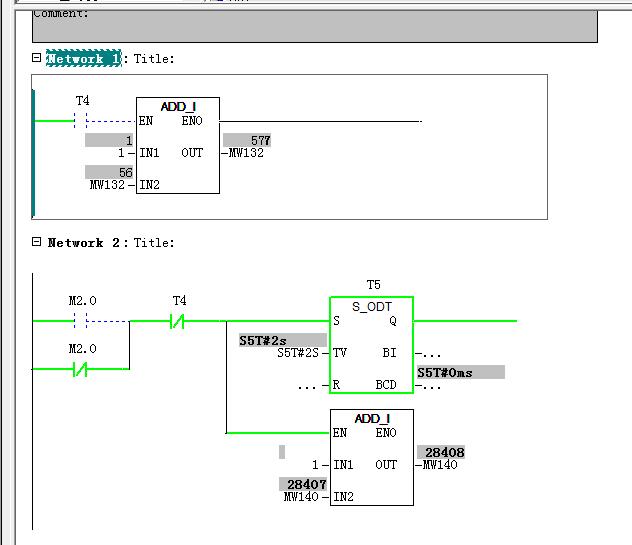Screen dimensions: 632x545
Task: Click the Title text of Network 2
Action: 154,243
